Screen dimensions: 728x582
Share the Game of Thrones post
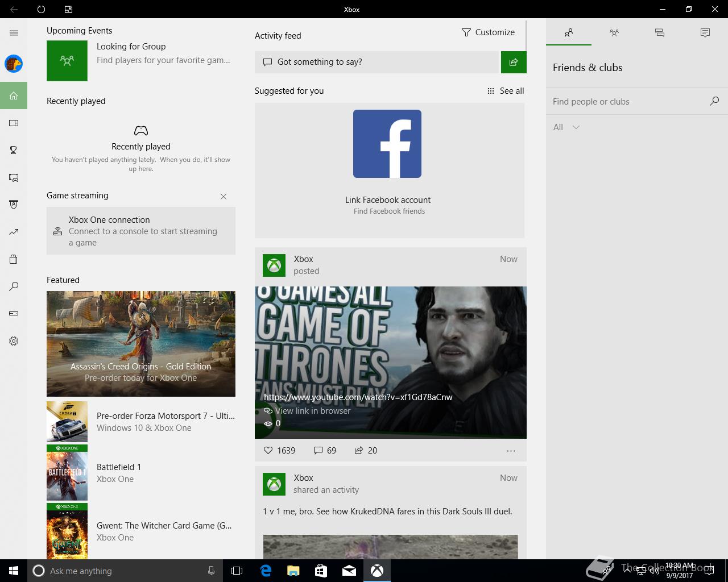click(366, 450)
